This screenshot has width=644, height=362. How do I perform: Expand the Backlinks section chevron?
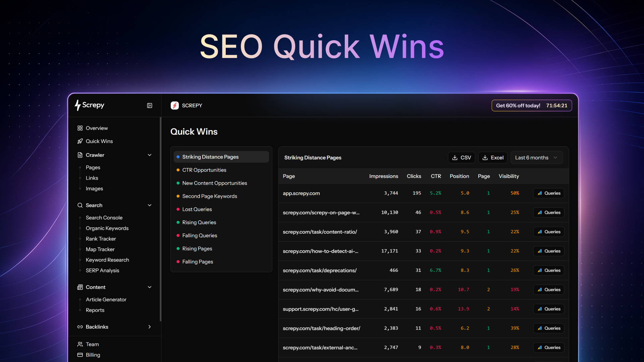(x=150, y=327)
